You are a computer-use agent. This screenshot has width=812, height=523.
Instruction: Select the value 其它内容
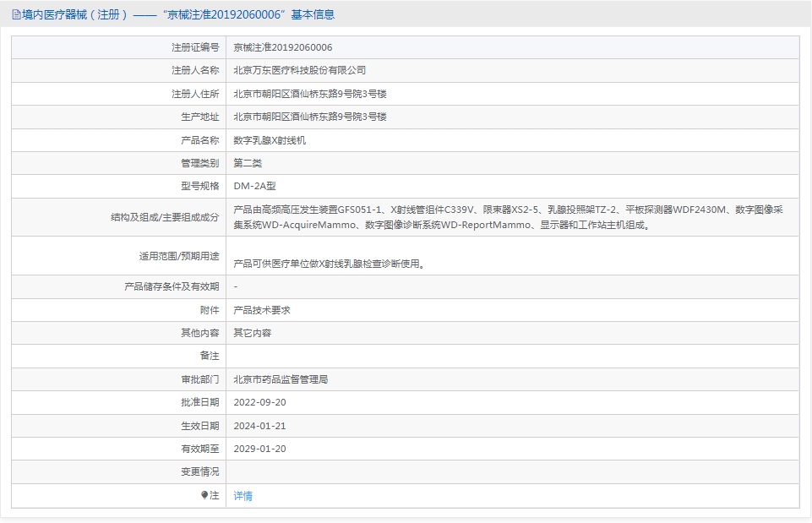pos(252,333)
